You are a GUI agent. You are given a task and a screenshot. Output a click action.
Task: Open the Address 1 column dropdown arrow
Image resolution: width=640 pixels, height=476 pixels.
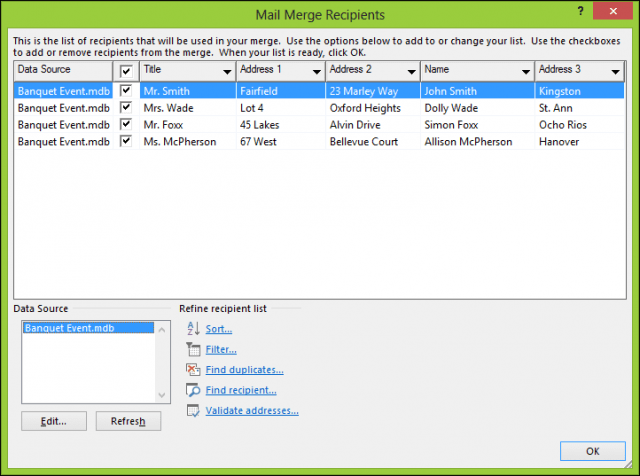[316, 72]
